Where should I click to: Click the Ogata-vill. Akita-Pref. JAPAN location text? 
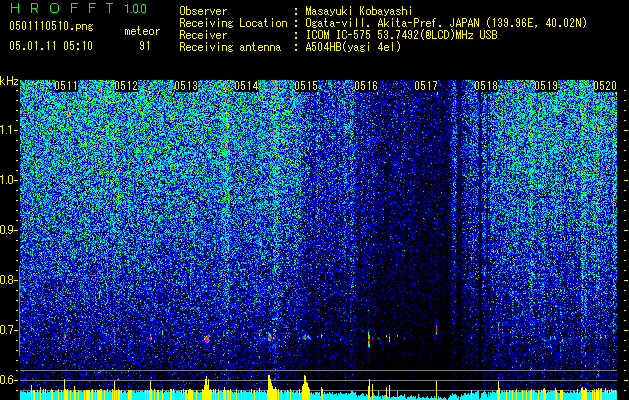tap(446, 23)
